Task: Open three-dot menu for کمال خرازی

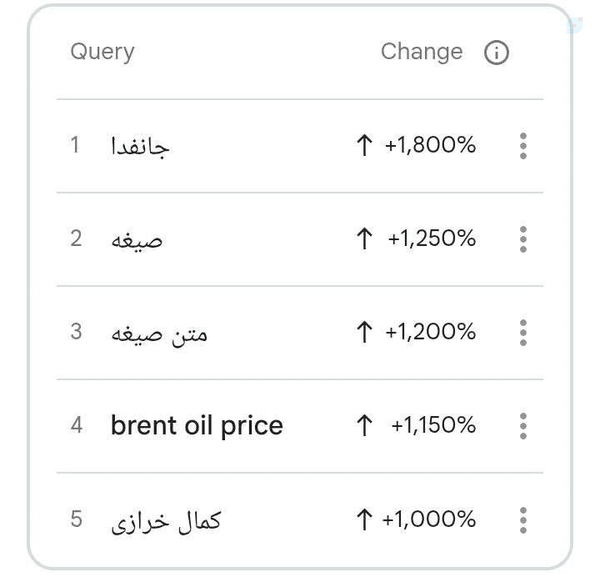Action: (523, 520)
